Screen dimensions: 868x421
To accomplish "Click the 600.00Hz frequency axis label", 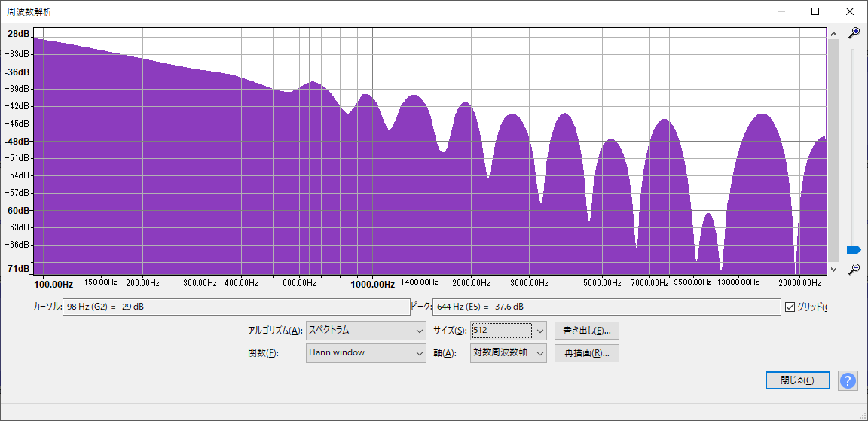I will [x=299, y=283].
